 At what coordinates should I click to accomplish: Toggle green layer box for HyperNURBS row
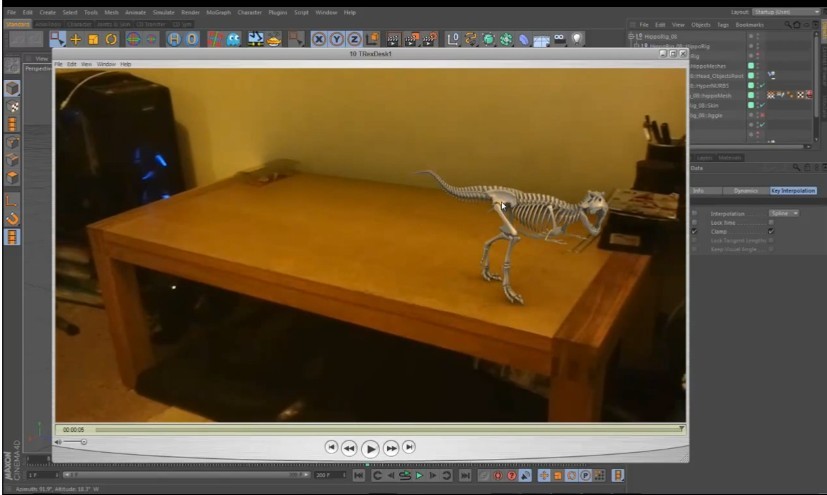(x=751, y=85)
